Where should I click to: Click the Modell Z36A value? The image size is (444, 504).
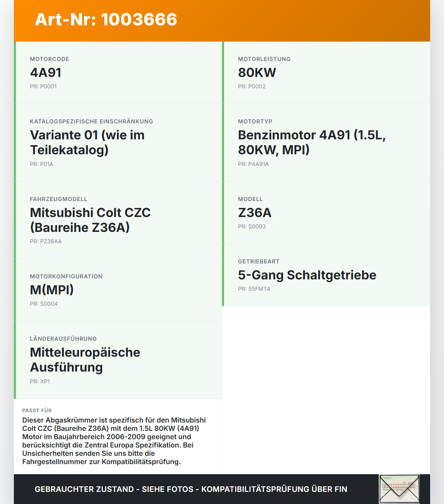click(255, 212)
